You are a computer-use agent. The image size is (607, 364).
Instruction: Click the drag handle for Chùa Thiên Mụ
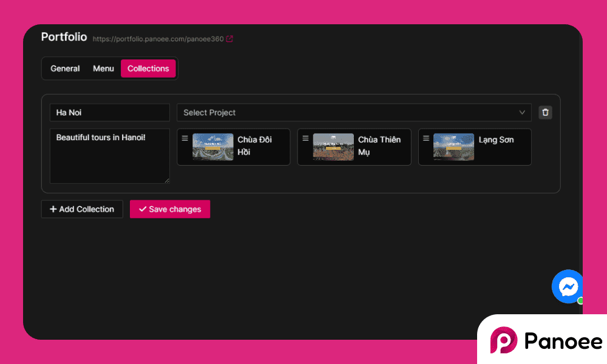[305, 138]
